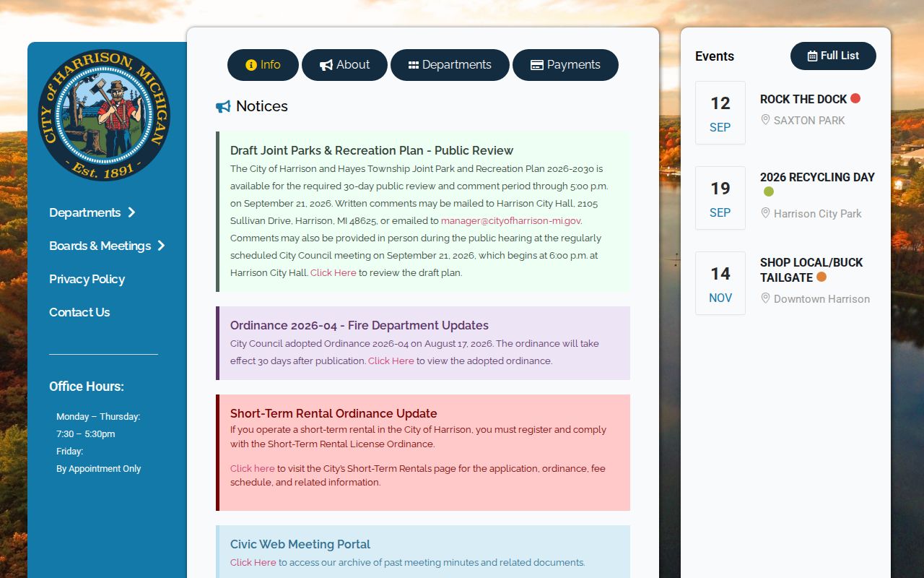Open the 2026 RECYCLING DAY event
Screen dimensions: 924x578
[x=817, y=177]
